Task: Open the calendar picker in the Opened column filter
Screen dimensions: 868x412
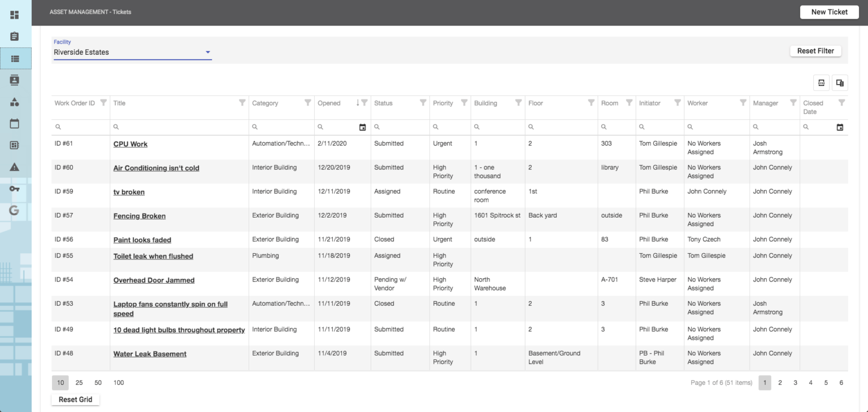Action: (x=363, y=127)
